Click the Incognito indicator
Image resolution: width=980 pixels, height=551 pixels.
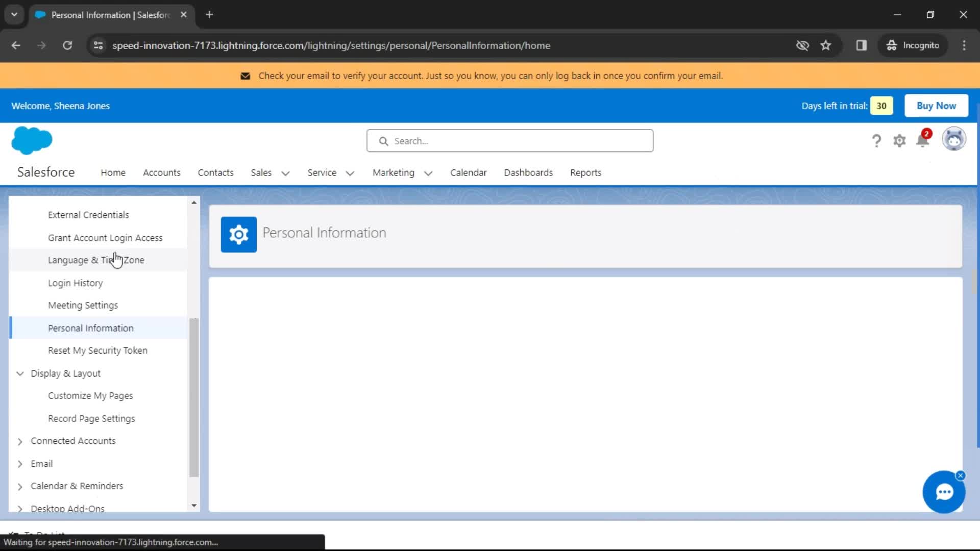tap(913, 45)
